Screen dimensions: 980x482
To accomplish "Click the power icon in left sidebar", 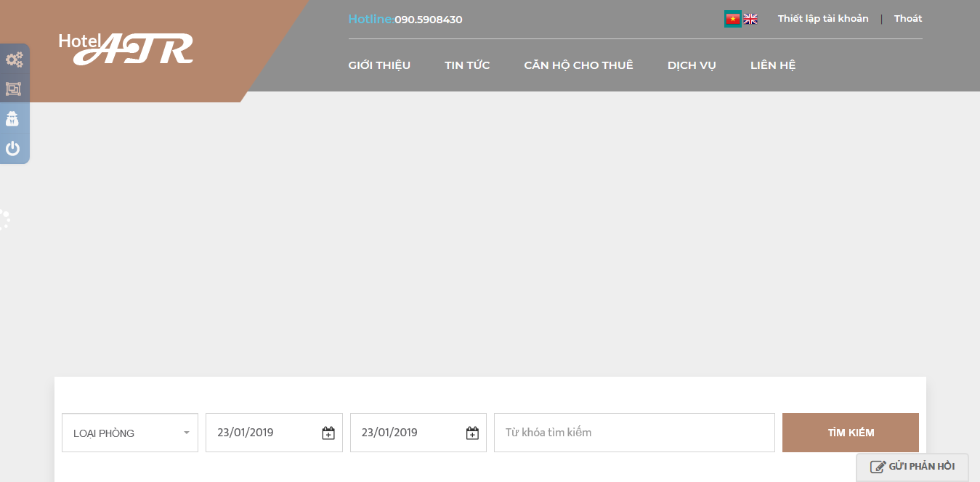I will pyautogui.click(x=13, y=149).
